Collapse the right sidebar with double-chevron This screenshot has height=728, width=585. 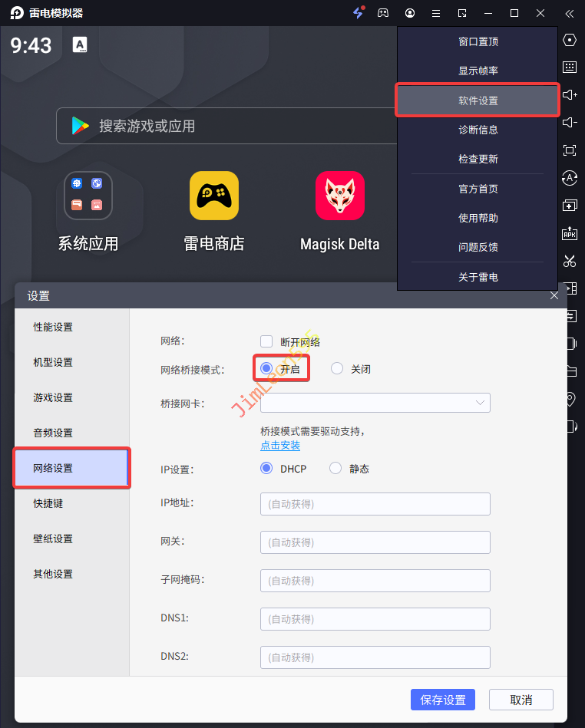(x=569, y=13)
